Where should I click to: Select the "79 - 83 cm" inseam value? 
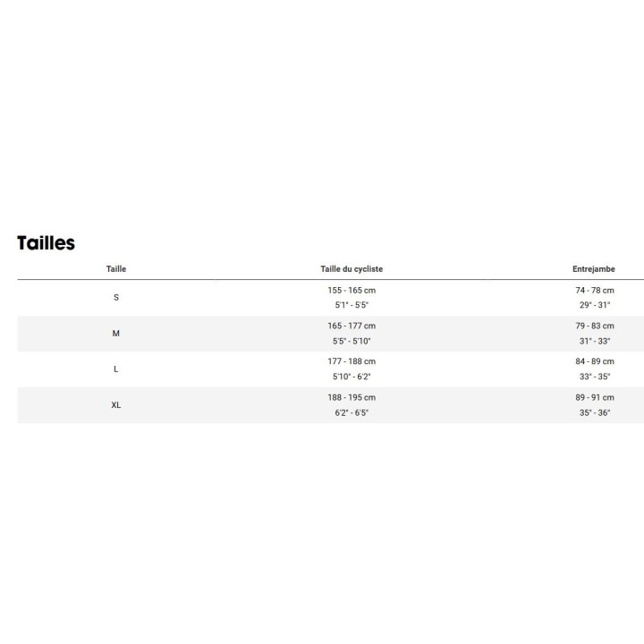click(x=595, y=326)
